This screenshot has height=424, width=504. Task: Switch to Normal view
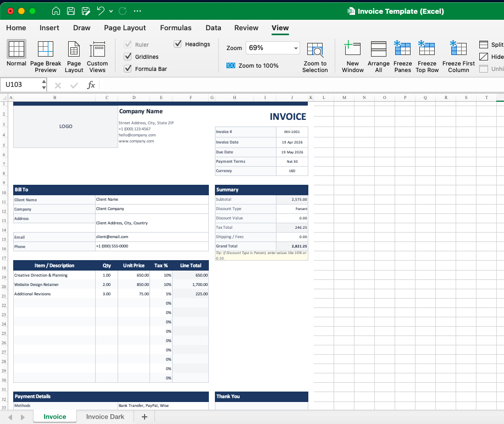[16, 55]
